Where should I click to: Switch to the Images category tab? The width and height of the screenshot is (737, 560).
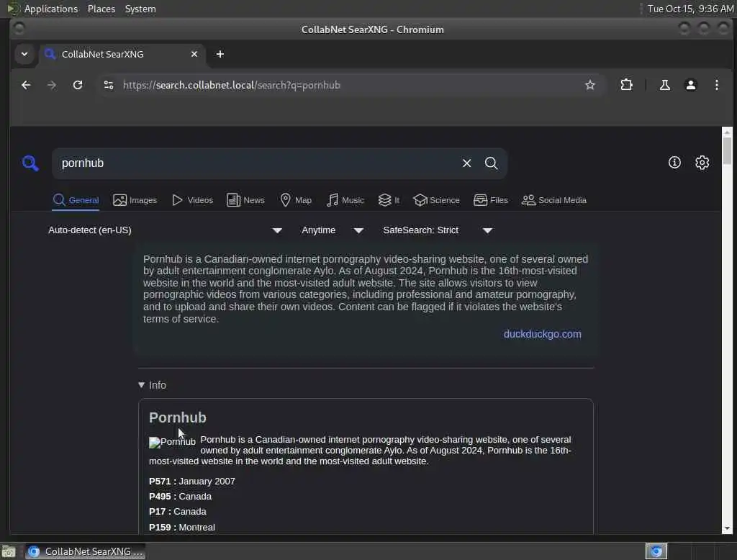pyautogui.click(x=135, y=200)
